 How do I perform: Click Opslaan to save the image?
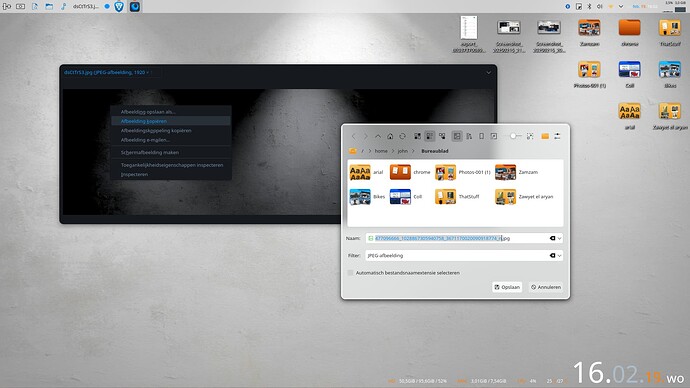pyautogui.click(x=507, y=287)
